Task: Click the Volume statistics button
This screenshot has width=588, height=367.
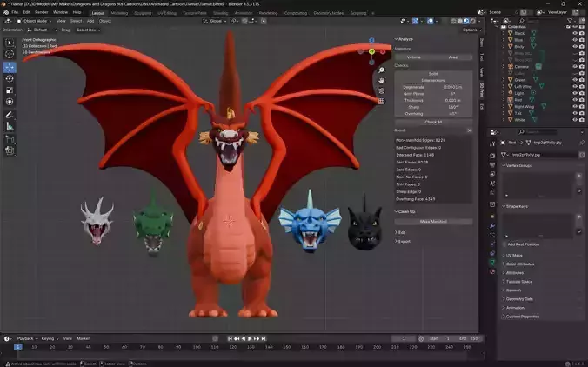Action: click(414, 57)
